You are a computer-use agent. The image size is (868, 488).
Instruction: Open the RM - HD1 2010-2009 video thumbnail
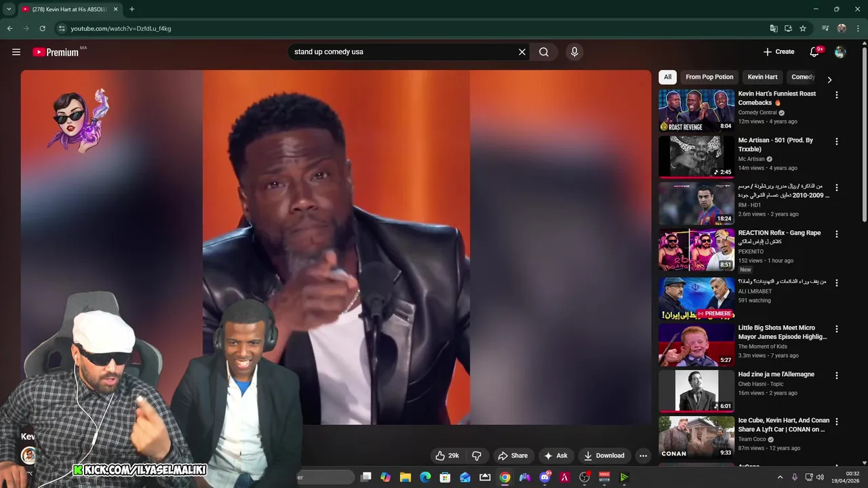696,203
